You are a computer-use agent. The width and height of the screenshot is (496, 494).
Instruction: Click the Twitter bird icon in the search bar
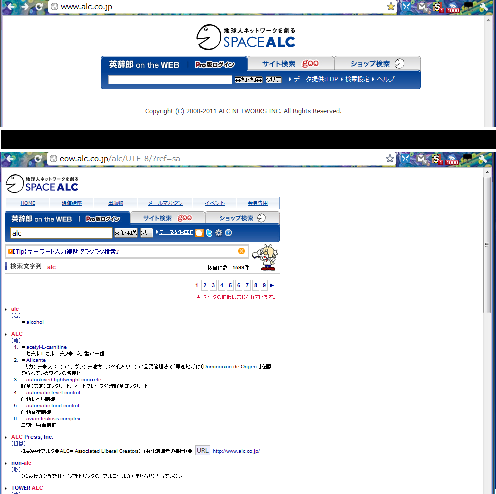pyautogui.click(x=209, y=233)
